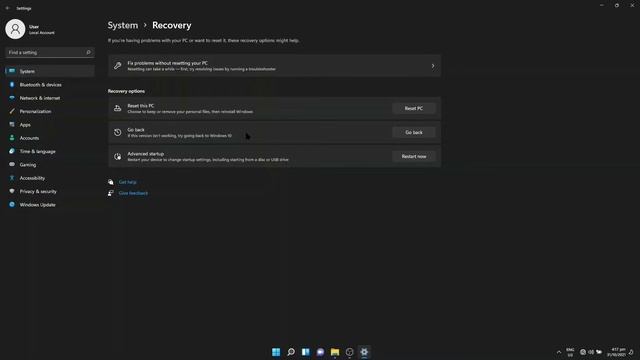Click the Advanced startup title text
Screen dimensions: 640x360
tap(145, 154)
